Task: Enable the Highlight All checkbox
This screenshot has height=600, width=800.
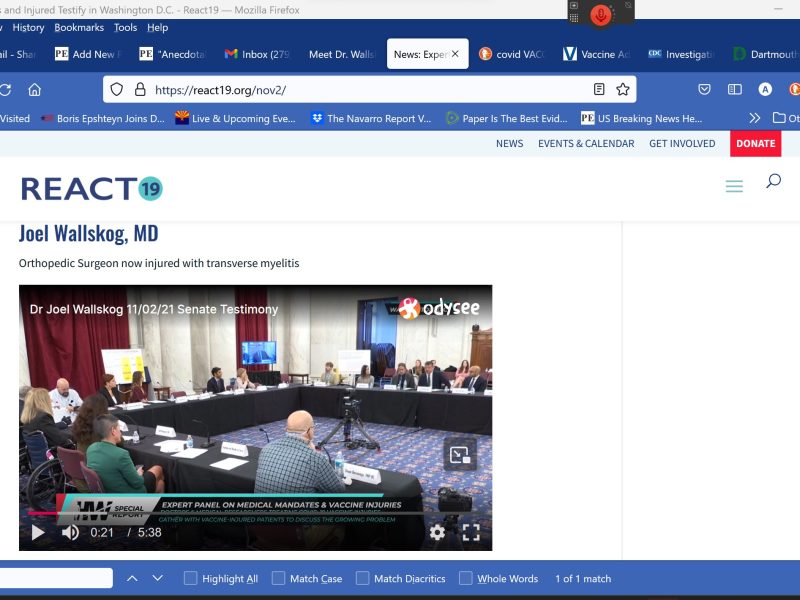Action: tap(190, 578)
